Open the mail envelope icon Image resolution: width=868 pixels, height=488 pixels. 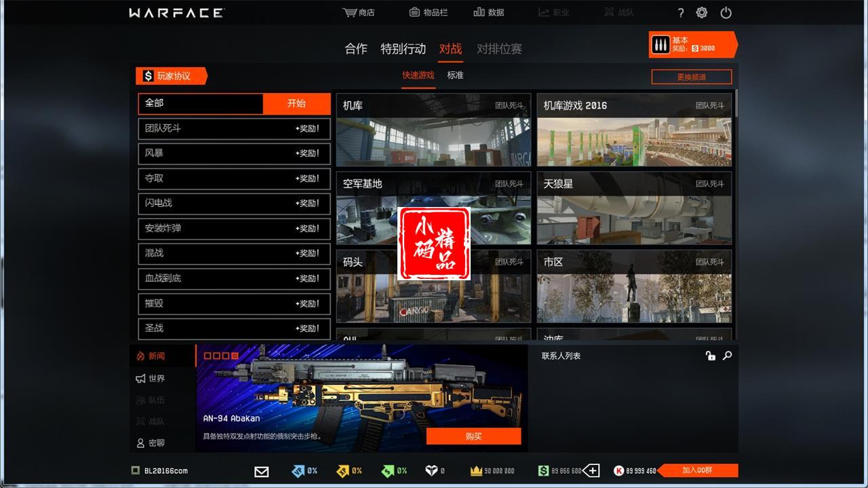pos(262,471)
